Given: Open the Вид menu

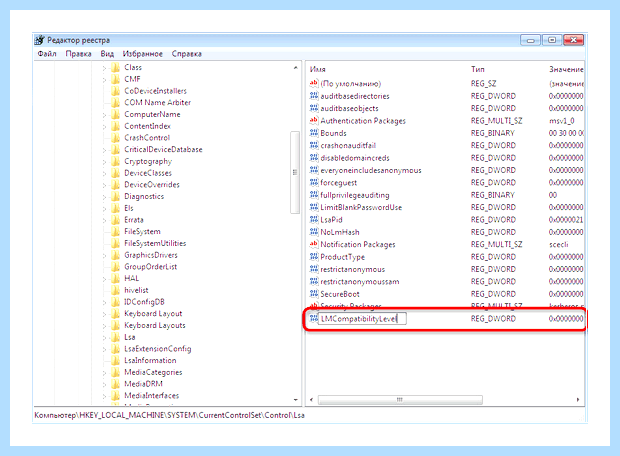Looking at the screenshot, I should (x=107, y=54).
